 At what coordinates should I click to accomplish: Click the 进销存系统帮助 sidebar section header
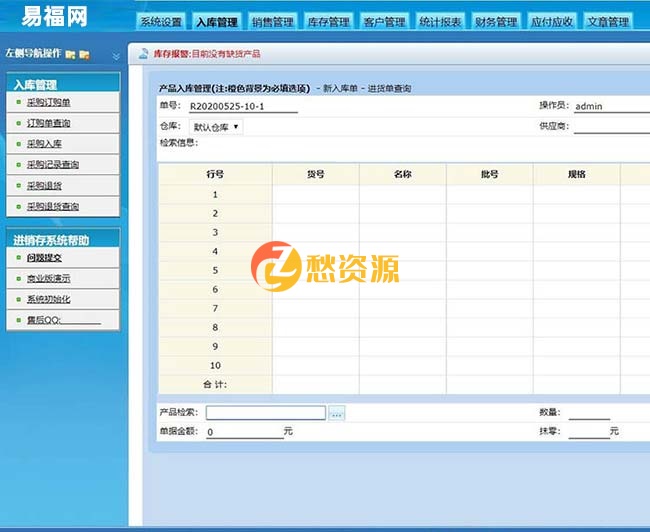pyautogui.click(x=63, y=239)
